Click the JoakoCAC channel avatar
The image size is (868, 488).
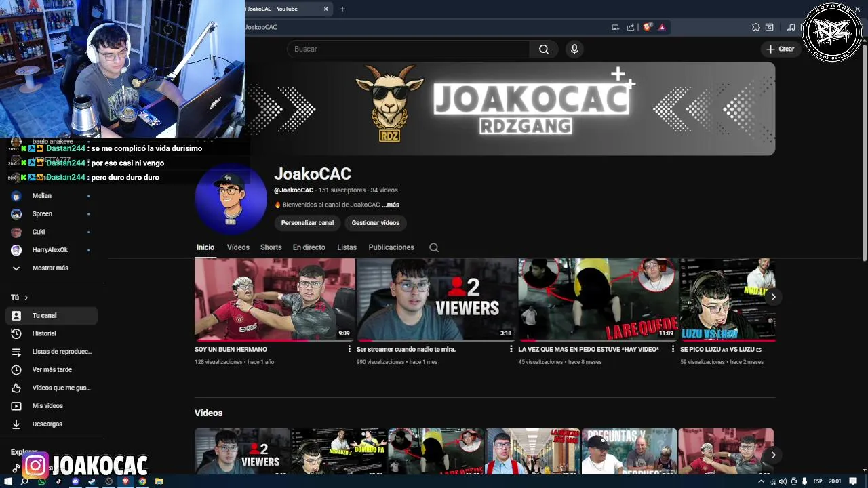[231, 199]
